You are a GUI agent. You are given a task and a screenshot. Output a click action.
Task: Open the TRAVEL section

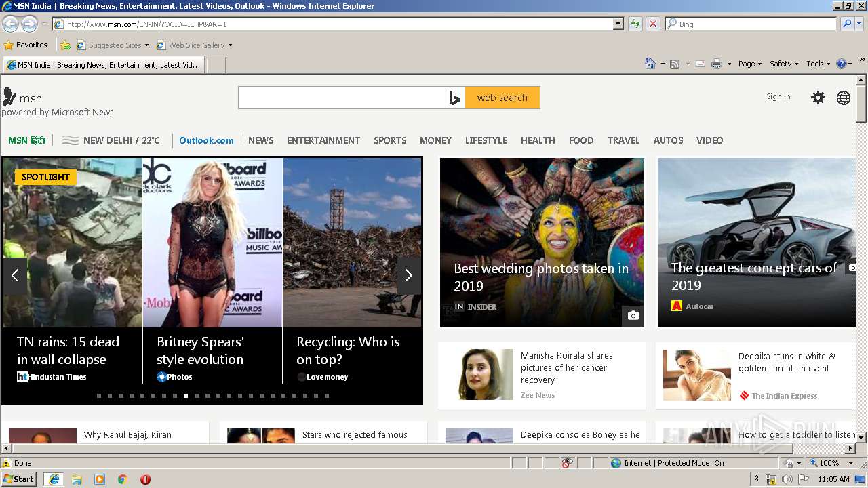(x=623, y=140)
